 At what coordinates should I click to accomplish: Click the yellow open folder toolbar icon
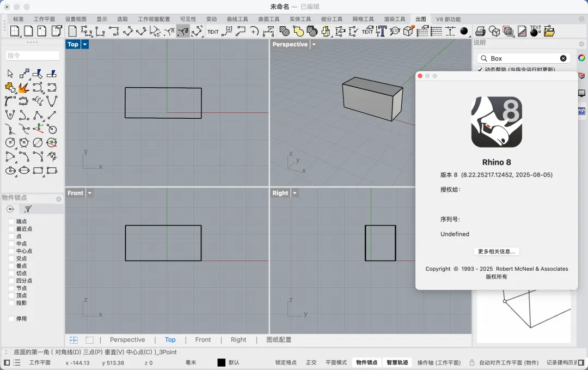click(x=549, y=32)
